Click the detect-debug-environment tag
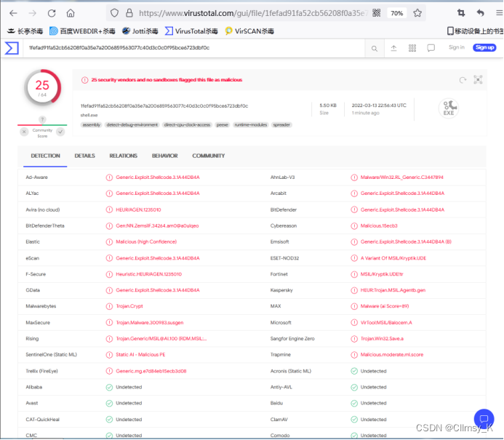 point(132,125)
